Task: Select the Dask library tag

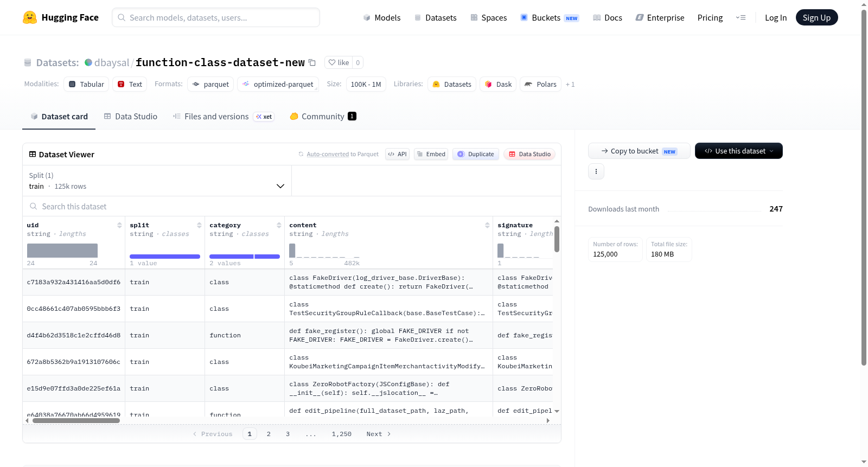Action: [498, 84]
